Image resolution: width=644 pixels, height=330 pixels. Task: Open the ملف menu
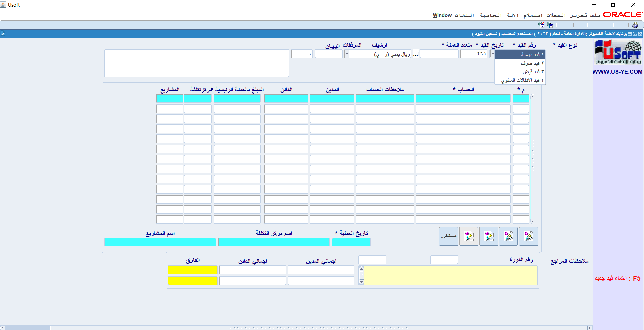coord(595,15)
